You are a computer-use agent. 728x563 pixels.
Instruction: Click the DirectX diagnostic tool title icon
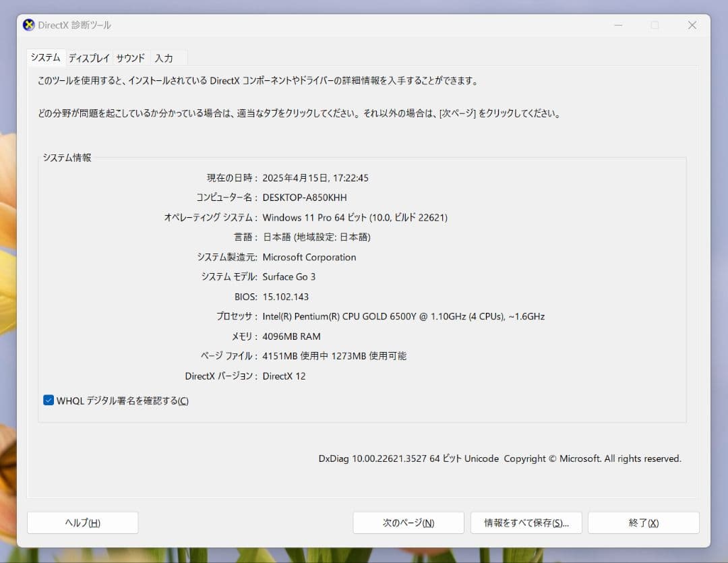coord(29,25)
